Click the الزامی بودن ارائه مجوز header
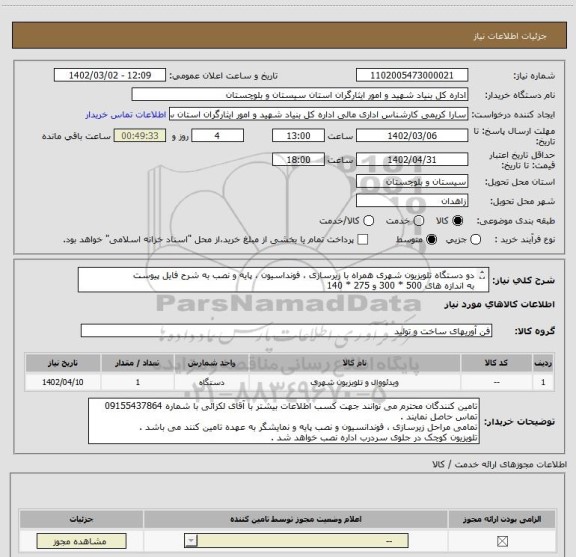Image resolution: width=576 pixels, height=557 pixels. 502,519
